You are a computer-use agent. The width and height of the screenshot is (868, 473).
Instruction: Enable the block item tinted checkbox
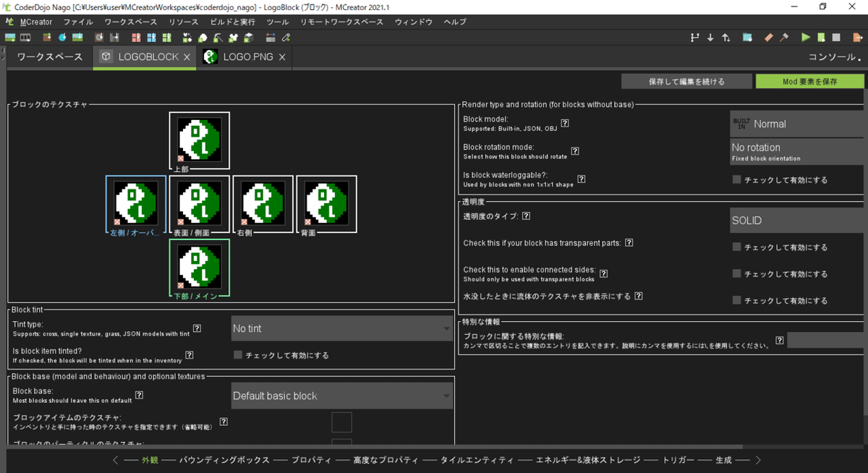[x=237, y=354]
